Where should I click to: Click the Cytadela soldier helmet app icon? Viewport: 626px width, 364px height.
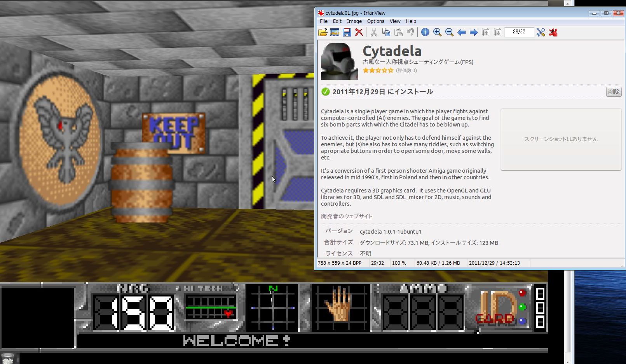click(x=339, y=61)
